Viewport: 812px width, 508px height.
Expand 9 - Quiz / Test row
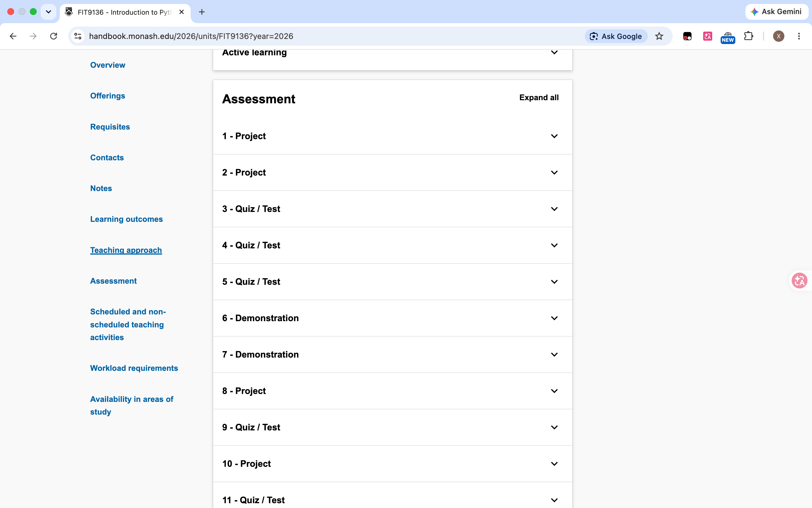[392, 427]
